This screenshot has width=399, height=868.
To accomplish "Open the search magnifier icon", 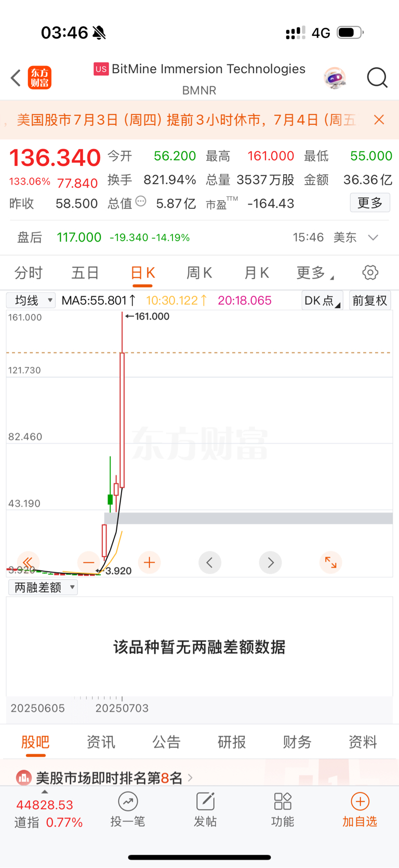I will click(377, 78).
